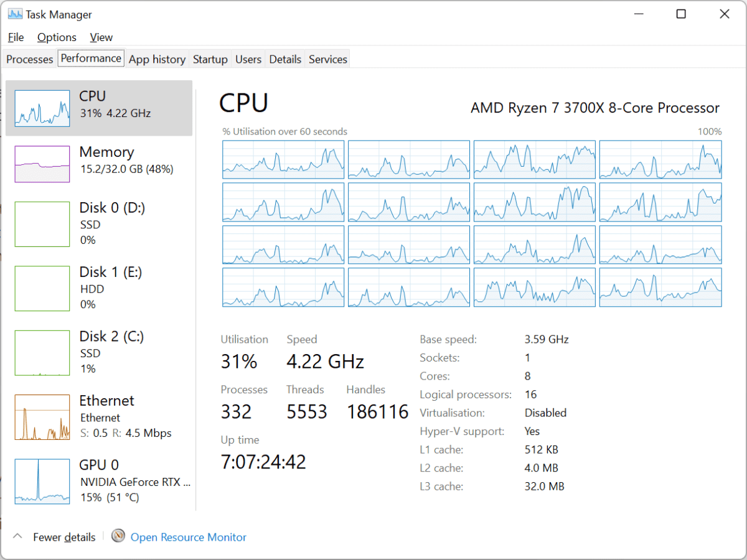747x560 pixels.
Task: Select the Disk 1 (E:) graph thumbnail
Action: tap(42, 288)
